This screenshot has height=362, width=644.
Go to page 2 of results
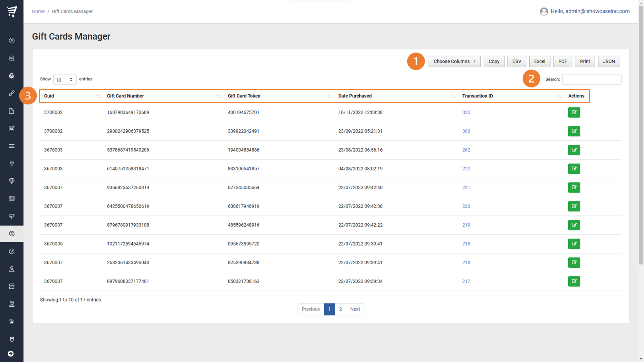point(340,309)
